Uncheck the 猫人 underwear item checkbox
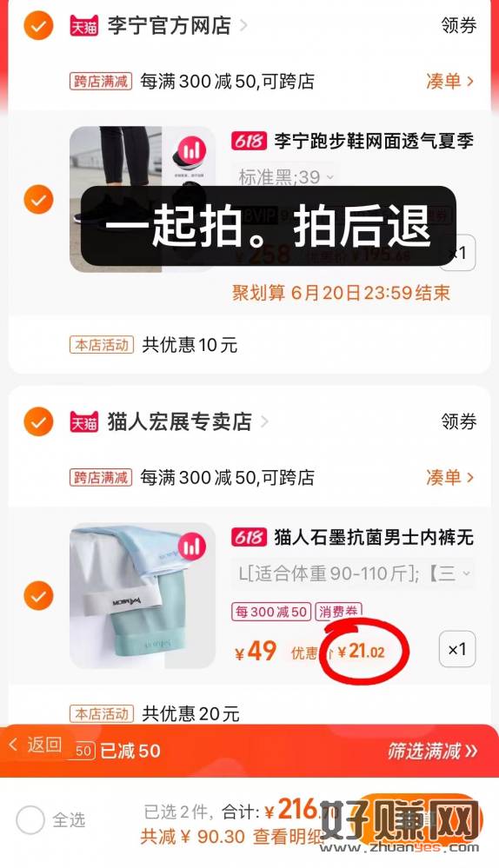 click(x=38, y=596)
